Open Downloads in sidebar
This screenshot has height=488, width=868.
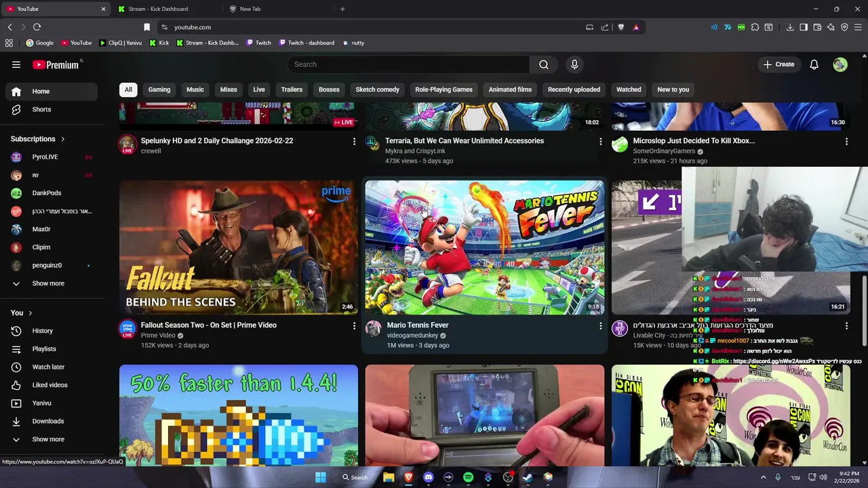(52, 421)
